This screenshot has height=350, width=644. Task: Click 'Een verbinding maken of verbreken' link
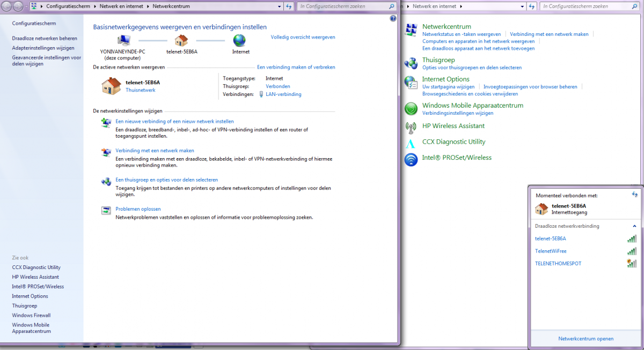tap(296, 67)
